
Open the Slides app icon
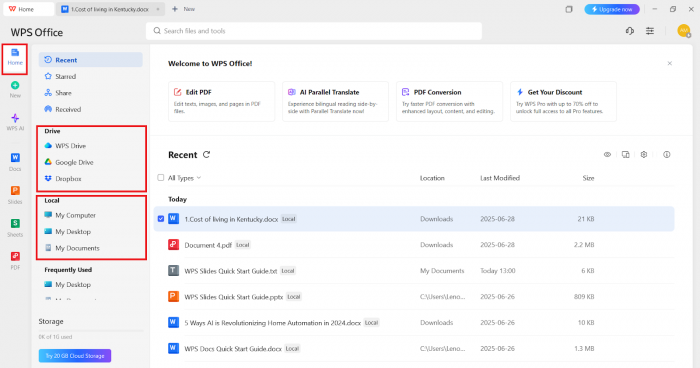point(15,195)
